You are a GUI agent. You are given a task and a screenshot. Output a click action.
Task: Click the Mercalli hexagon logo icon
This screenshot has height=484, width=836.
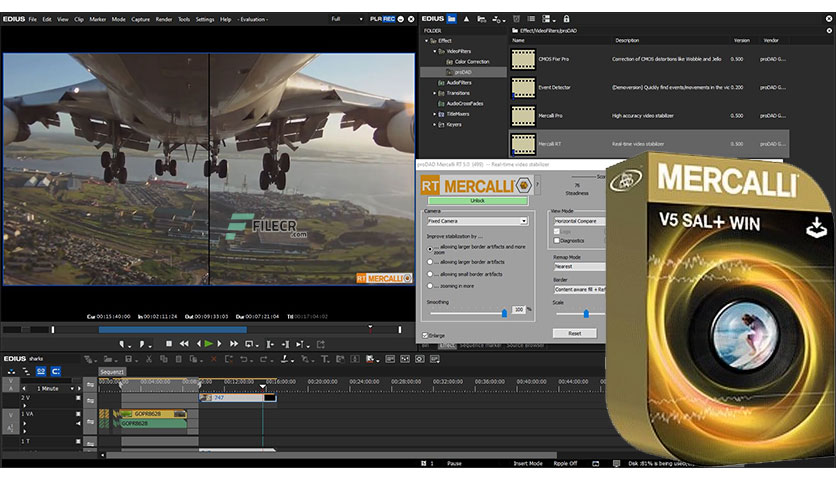[x=524, y=185]
